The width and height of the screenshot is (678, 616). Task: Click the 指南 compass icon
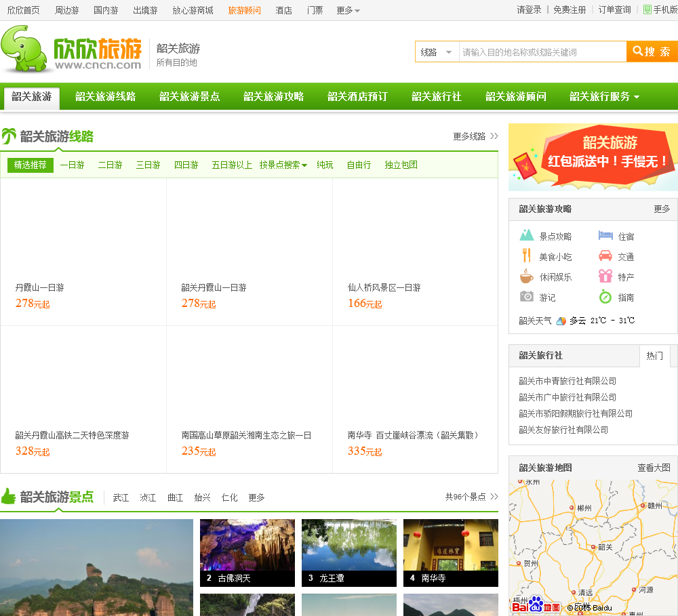pyautogui.click(x=605, y=297)
